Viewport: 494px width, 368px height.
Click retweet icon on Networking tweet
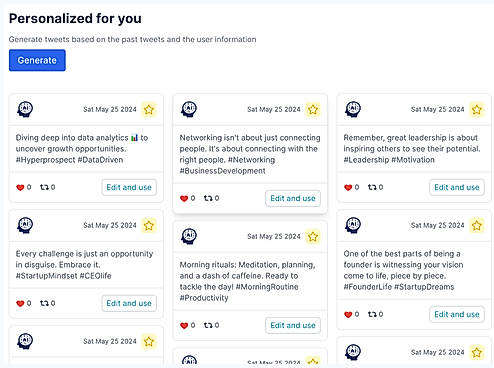208,198
